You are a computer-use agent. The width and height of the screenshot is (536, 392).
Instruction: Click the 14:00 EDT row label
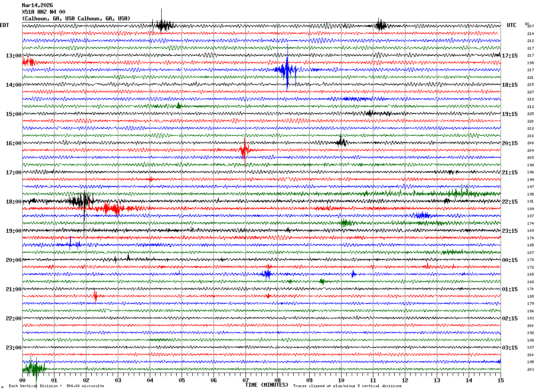pos(14,85)
